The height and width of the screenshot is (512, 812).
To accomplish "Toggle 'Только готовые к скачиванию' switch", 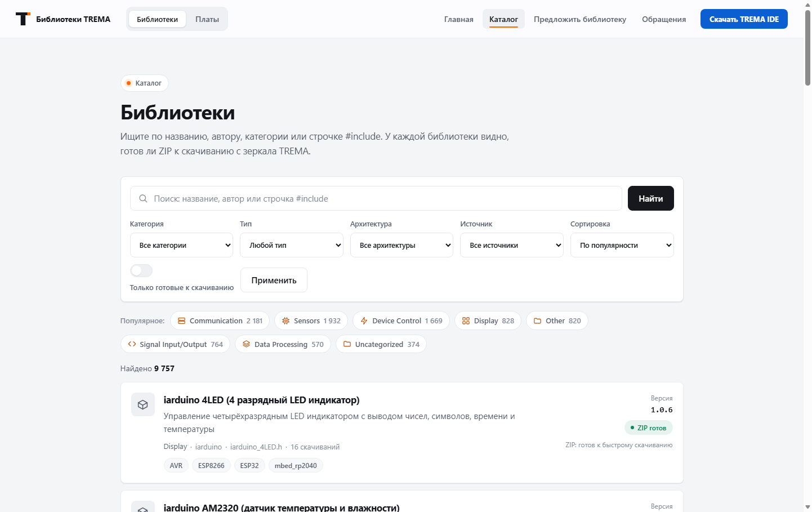I will pos(141,270).
